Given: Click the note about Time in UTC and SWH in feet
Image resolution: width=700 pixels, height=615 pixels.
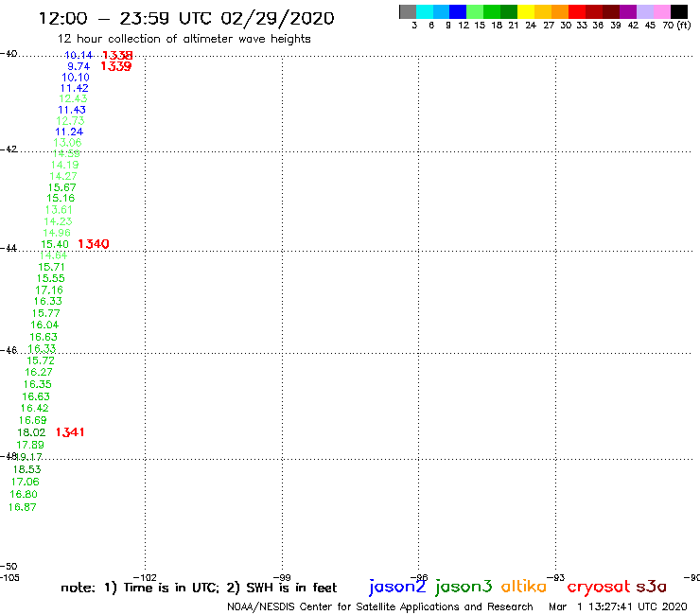Looking at the screenshot, I should pos(199,588).
